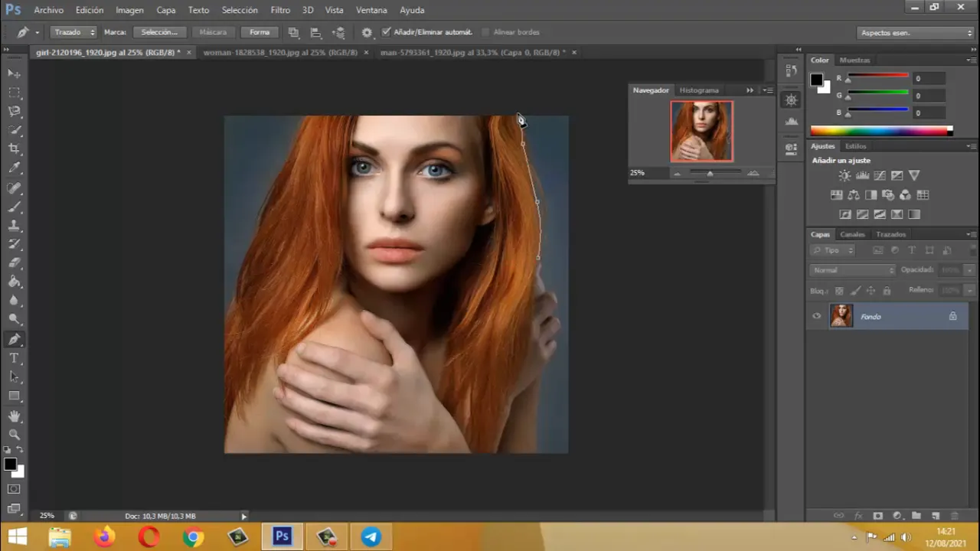Click the create new layer button
Viewport: 980px width, 551px height.
935,516
